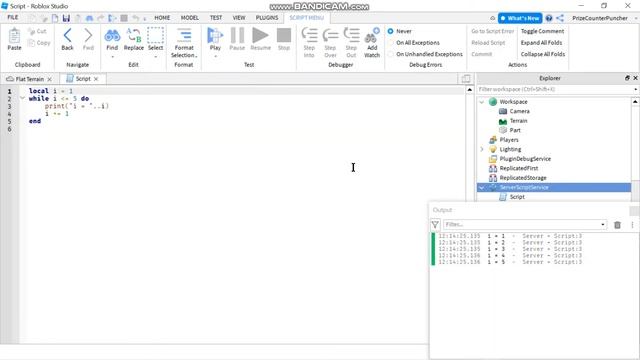Open the FILE menu
Screen dimensions: 640x360
point(13,18)
